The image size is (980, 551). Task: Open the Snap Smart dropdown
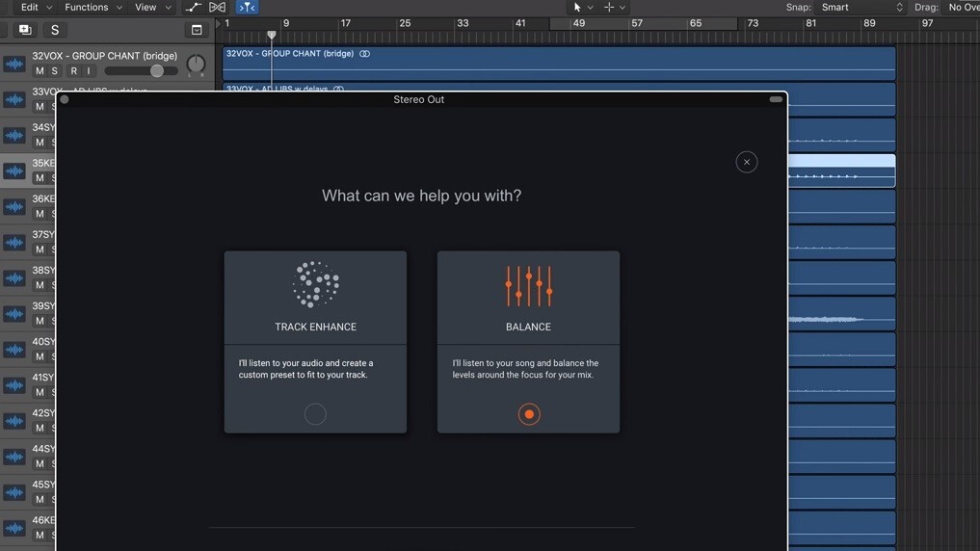861,7
